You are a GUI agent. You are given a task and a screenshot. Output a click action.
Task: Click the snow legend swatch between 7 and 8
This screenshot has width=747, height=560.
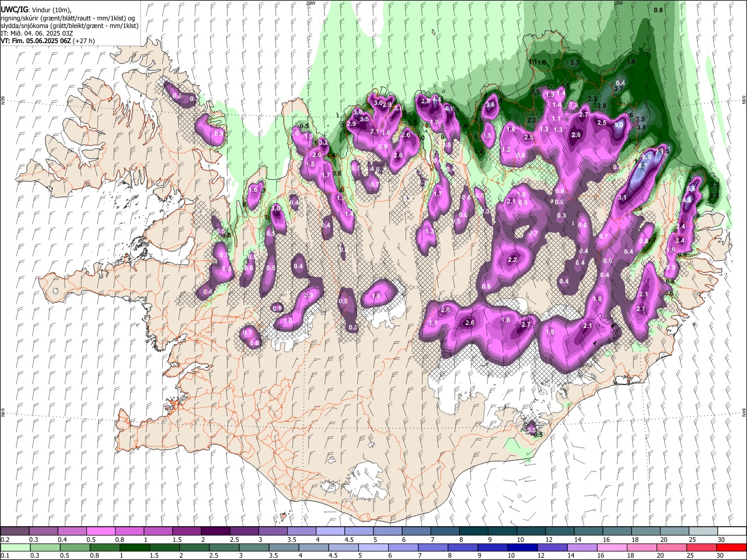click(444, 531)
